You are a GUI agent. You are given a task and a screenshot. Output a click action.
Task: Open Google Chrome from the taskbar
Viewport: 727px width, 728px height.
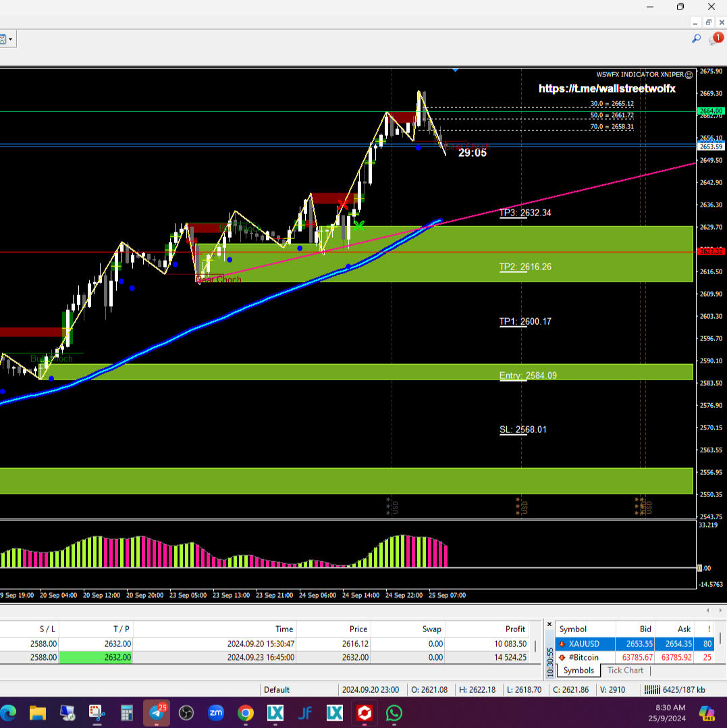(245, 712)
